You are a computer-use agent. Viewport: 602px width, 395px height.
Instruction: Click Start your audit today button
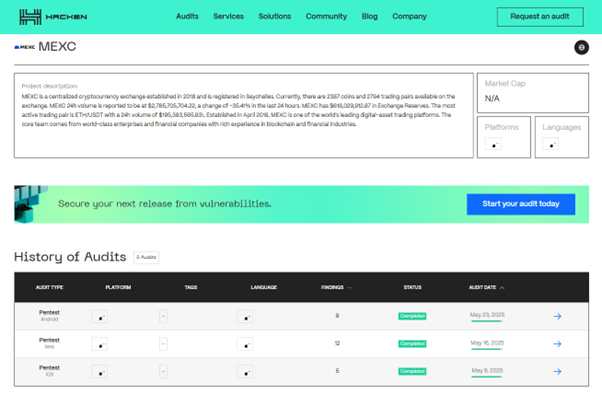coord(521,204)
